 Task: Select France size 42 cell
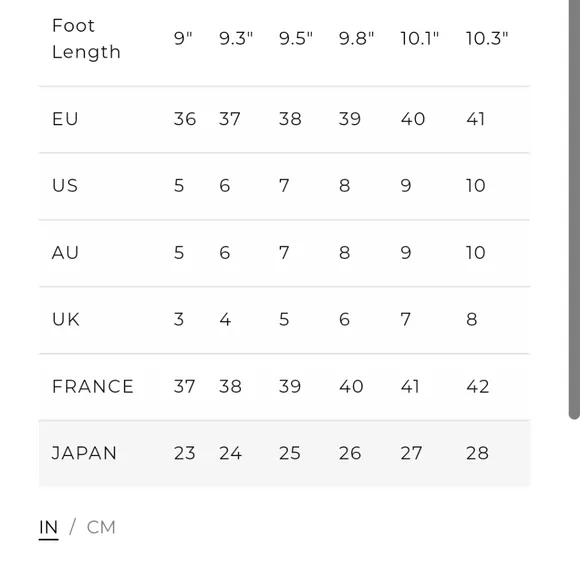[478, 387]
